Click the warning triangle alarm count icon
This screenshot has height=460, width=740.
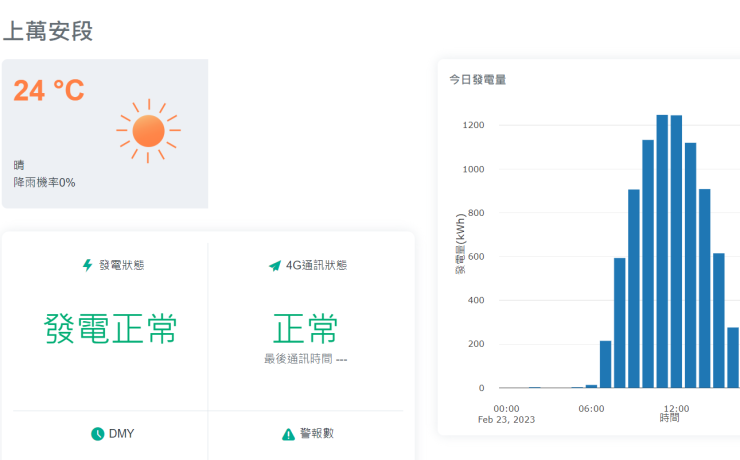pos(288,434)
